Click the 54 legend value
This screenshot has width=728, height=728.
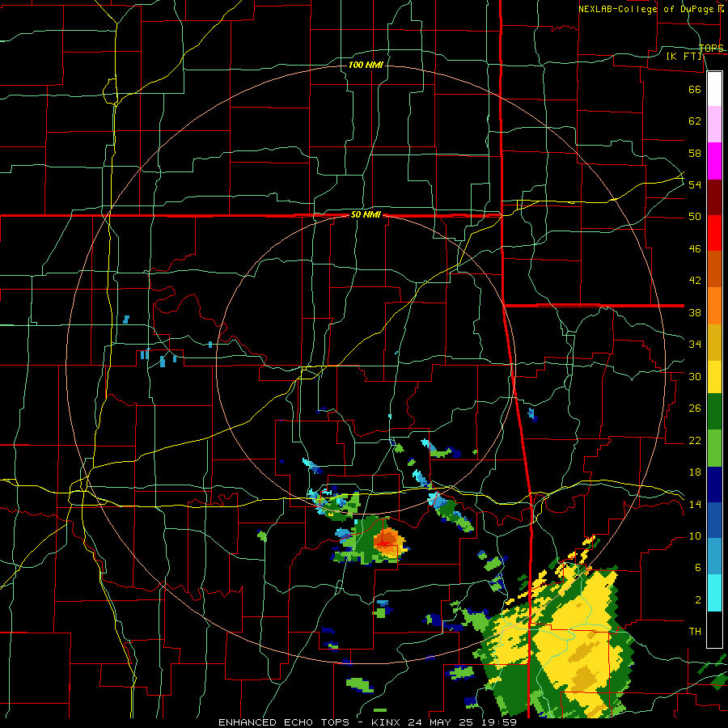pyautogui.click(x=695, y=184)
